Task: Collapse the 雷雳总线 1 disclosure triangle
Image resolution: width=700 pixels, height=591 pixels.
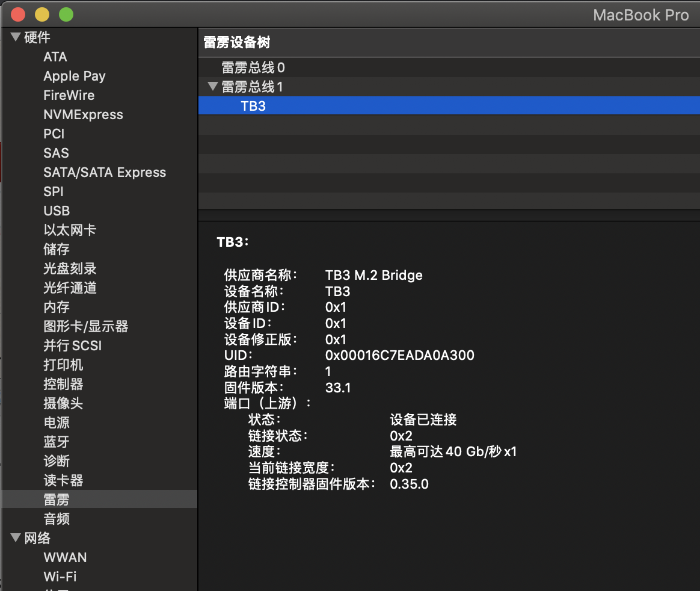Action: [213, 86]
